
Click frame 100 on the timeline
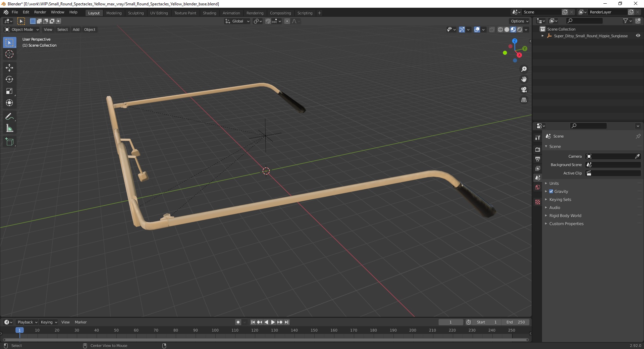[x=215, y=330]
